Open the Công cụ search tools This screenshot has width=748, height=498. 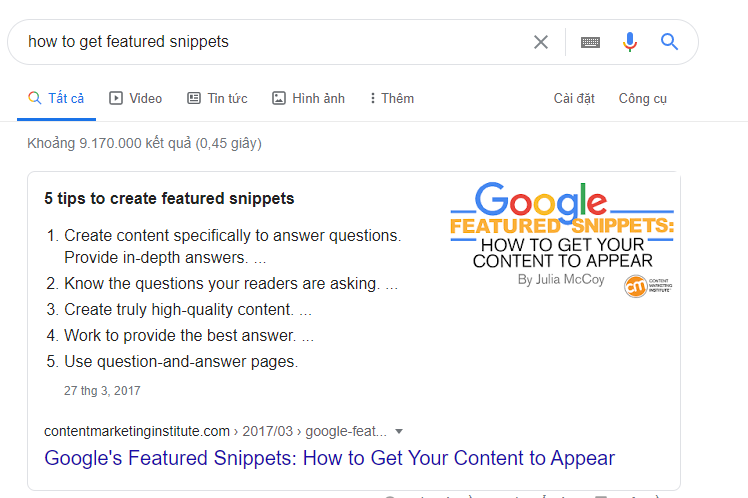tap(642, 98)
